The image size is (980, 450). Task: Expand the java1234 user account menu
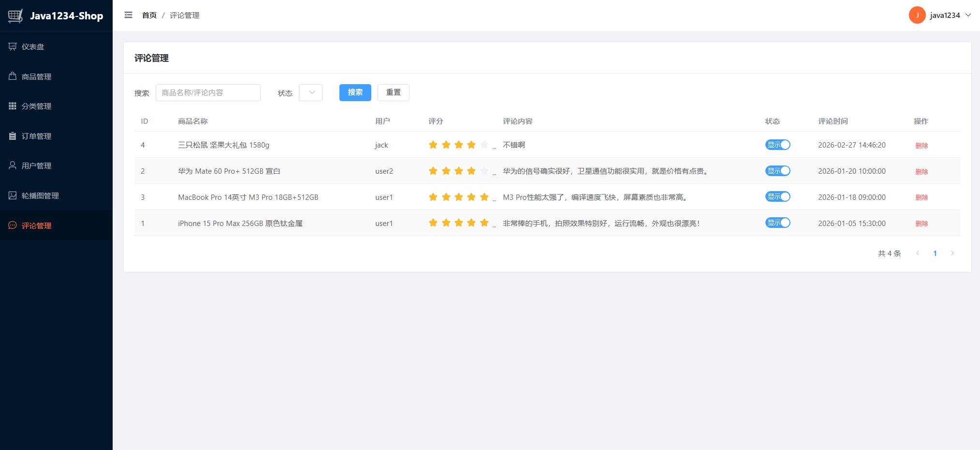click(x=940, y=15)
